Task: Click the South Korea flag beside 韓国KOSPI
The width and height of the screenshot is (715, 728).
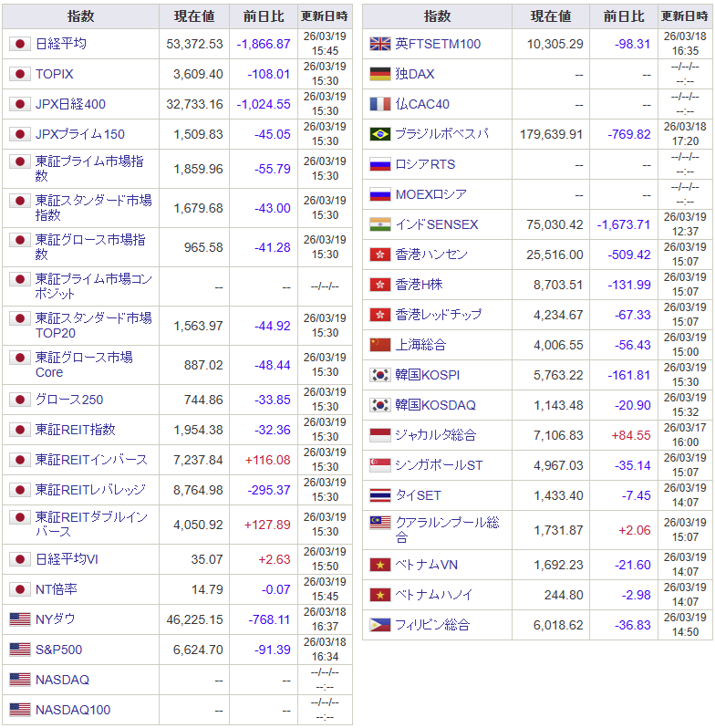Action: 380,375
